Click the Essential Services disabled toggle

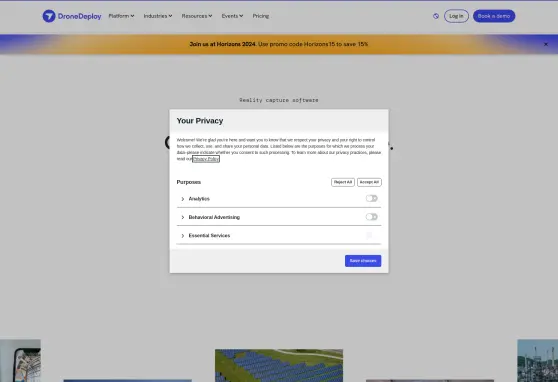(369, 235)
